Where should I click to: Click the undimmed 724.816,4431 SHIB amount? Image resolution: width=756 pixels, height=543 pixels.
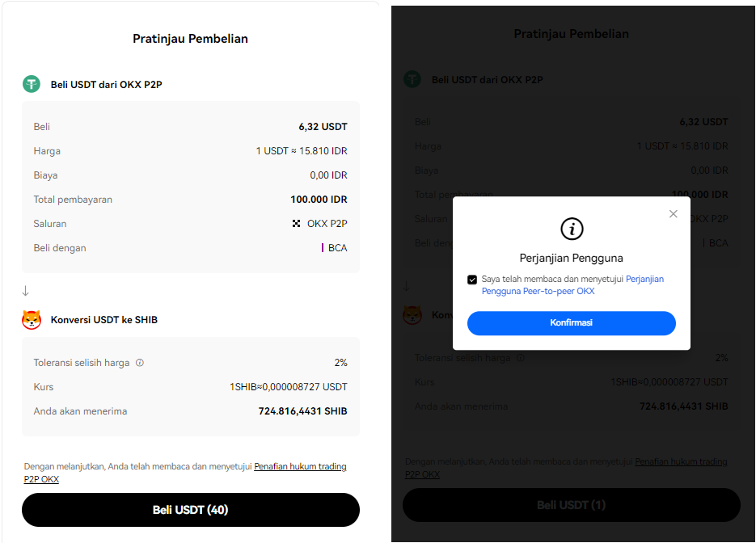[x=302, y=411]
